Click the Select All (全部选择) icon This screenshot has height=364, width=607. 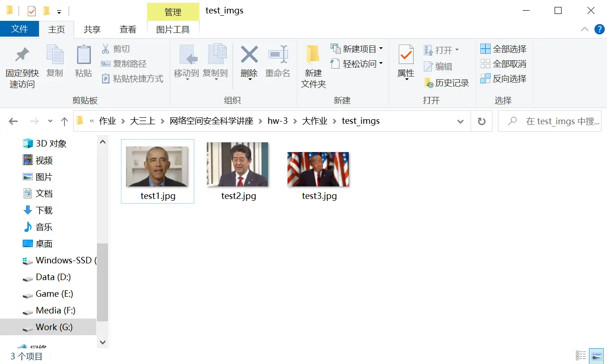point(486,49)
